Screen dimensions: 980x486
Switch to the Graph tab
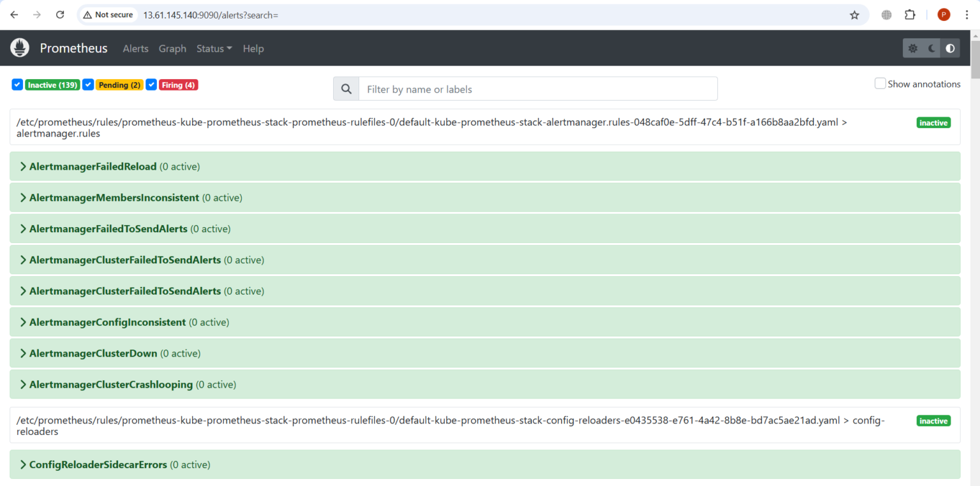pos(172,48)
